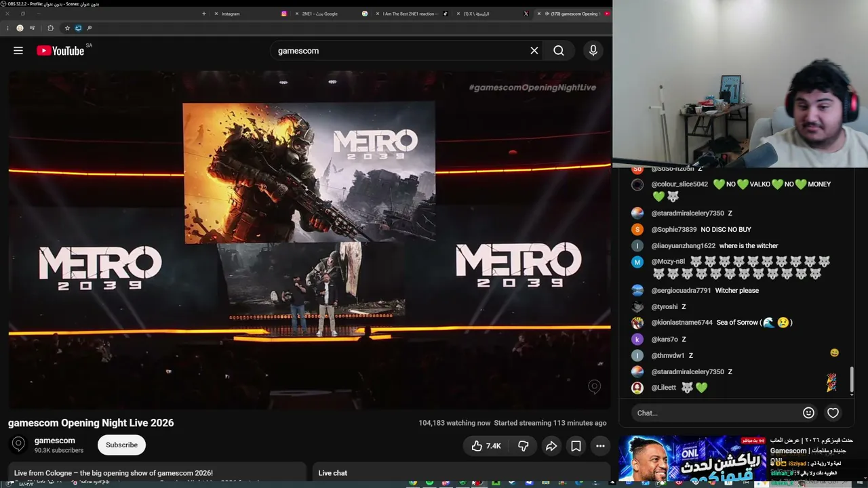Switch to the 2NE1 Google search tab
Screen dimensions: 868x488
click(331, 14)
